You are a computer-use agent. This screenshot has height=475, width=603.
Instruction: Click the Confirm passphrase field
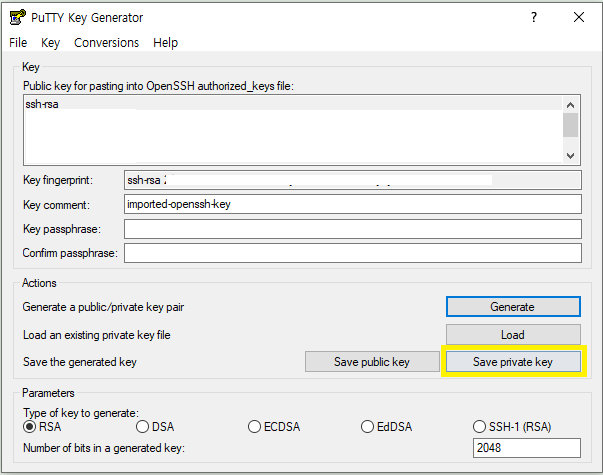(x=353, y=253)
